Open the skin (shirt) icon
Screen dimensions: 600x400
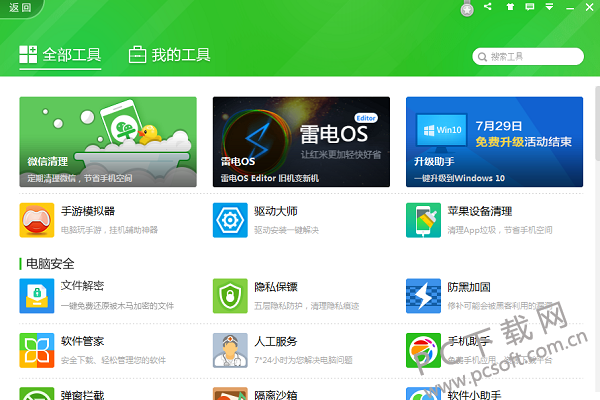pos(510,7)
